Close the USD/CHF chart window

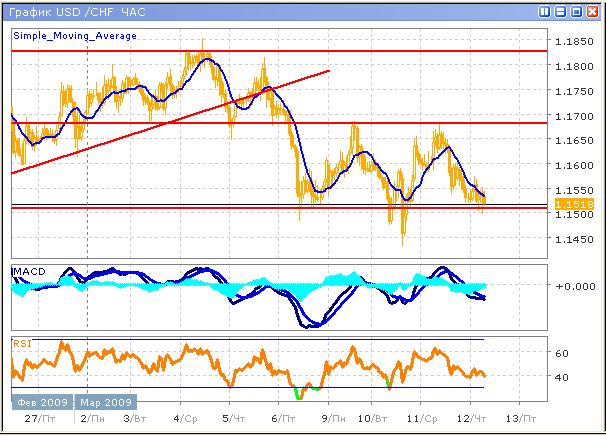592,12
